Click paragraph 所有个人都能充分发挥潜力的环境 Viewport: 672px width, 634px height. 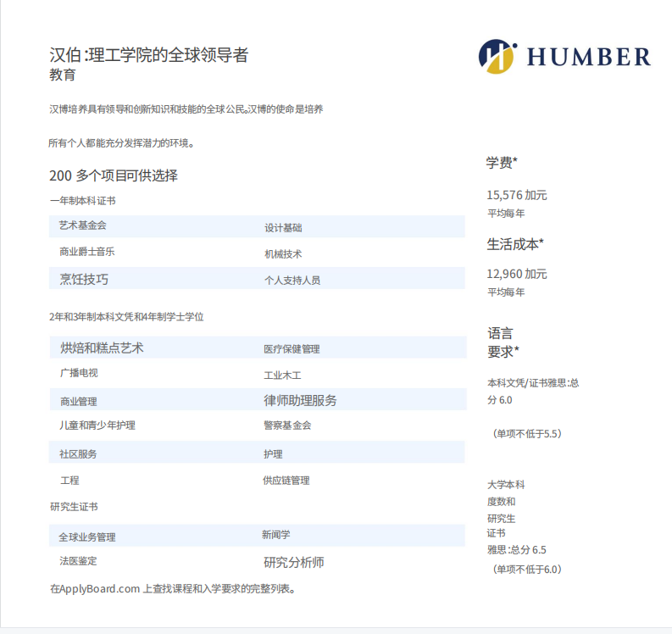121,143
